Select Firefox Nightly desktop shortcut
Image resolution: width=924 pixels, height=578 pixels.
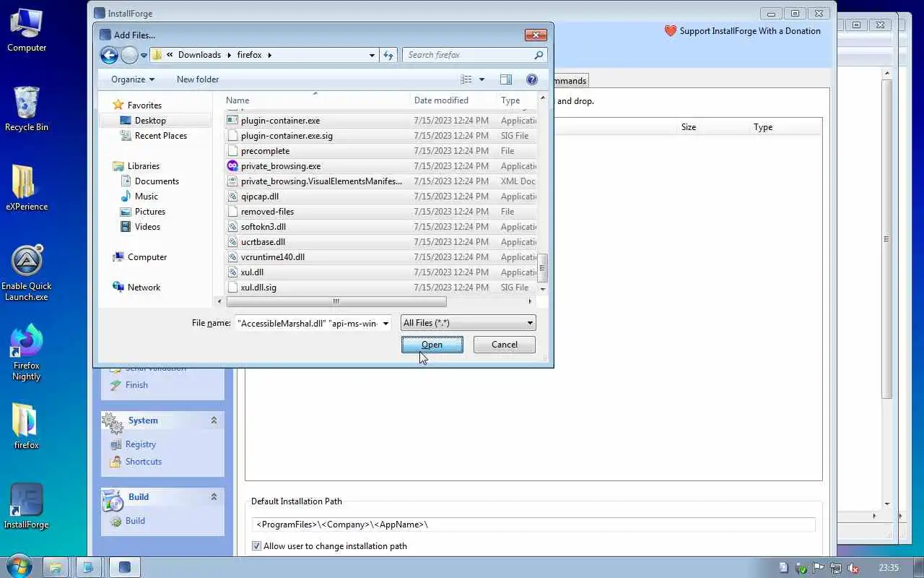pyautogui.click(x=27, y=353)
